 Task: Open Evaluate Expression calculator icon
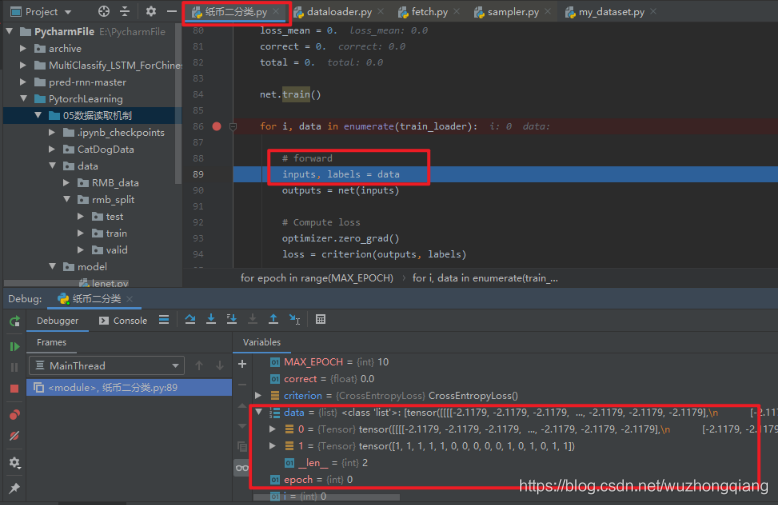(x=320, y=320)
